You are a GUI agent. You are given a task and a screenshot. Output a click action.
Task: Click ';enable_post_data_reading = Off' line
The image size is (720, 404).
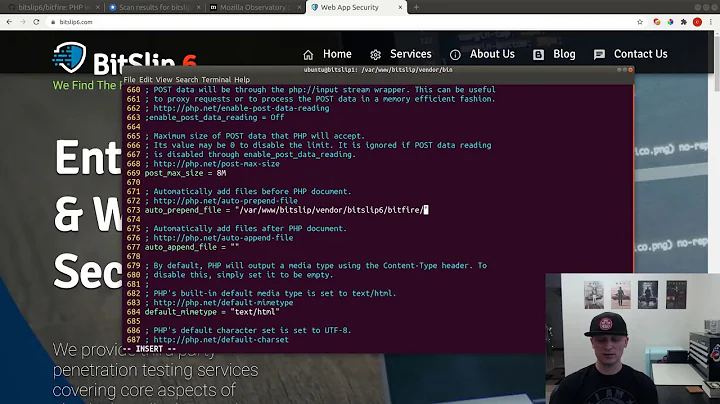point(214,118)
